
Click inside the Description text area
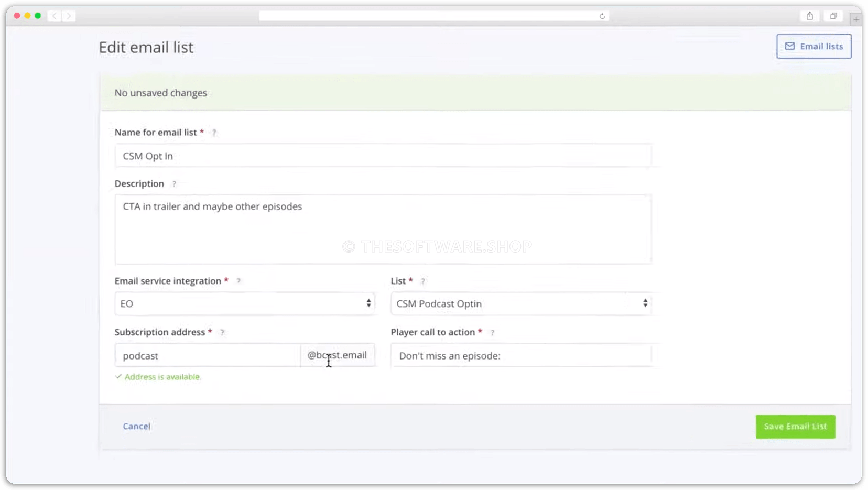click(383, 230)
